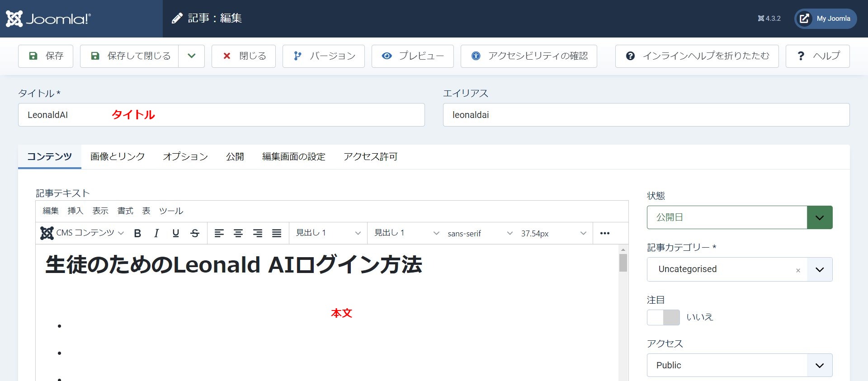The width and height of the screenshot is (868, 381).
Task: Open the 挿入 editor menu
Action: (x=75, y=211)
